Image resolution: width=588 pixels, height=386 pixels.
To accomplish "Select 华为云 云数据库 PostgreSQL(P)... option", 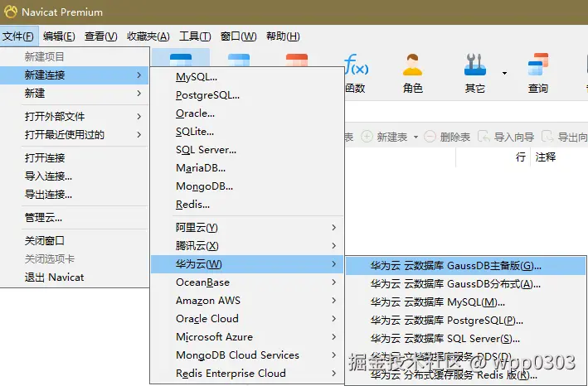I will click(x=465, y=321).
